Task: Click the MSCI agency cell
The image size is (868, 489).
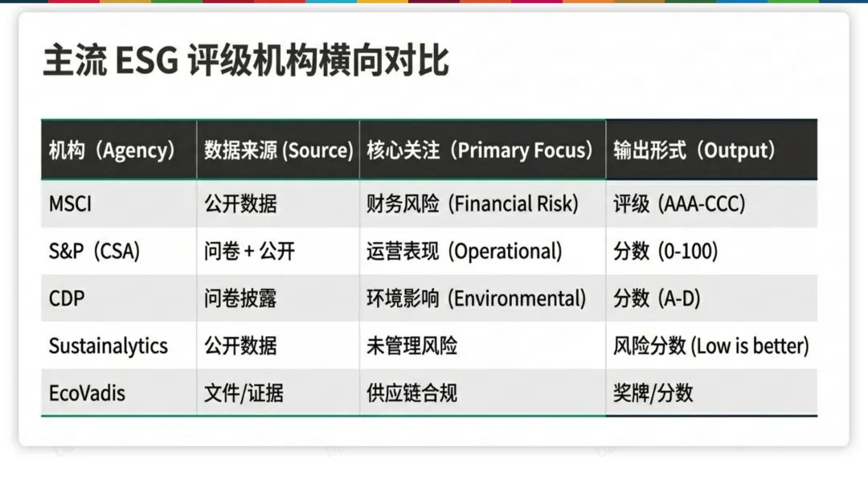Action: coord(119,203)
